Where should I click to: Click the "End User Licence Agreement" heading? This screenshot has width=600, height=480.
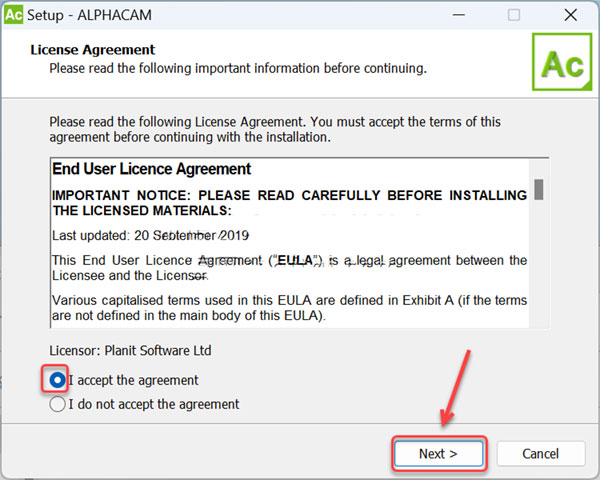point(152,169)
